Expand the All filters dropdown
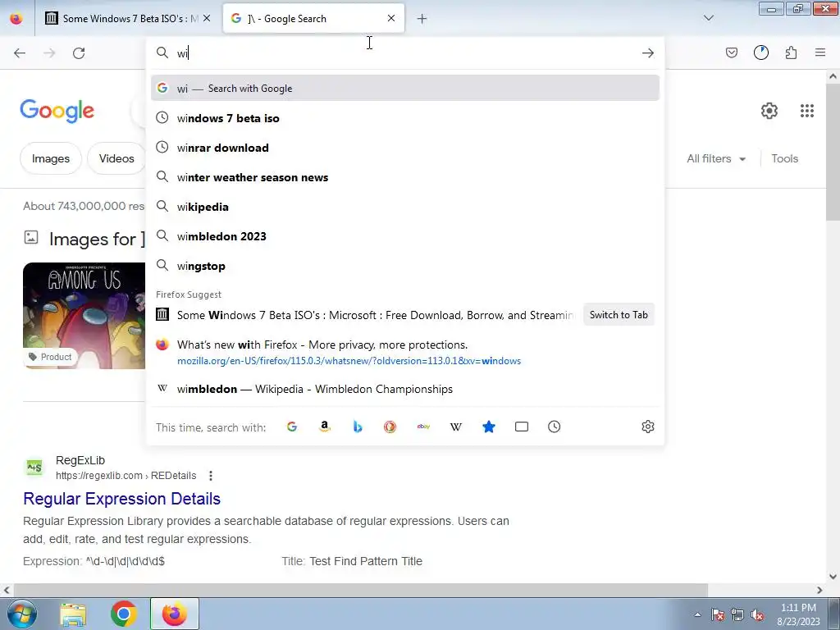 click(x=716, y=158)
